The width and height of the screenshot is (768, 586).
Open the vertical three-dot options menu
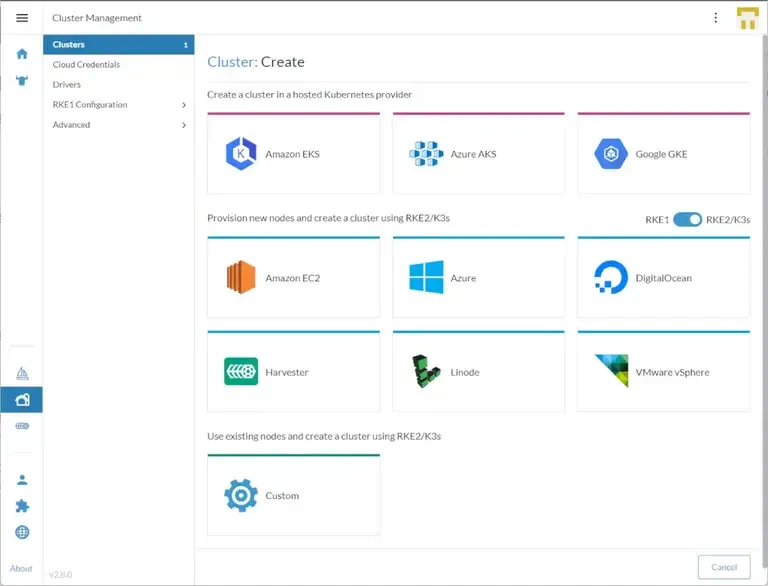pos(715,18)
